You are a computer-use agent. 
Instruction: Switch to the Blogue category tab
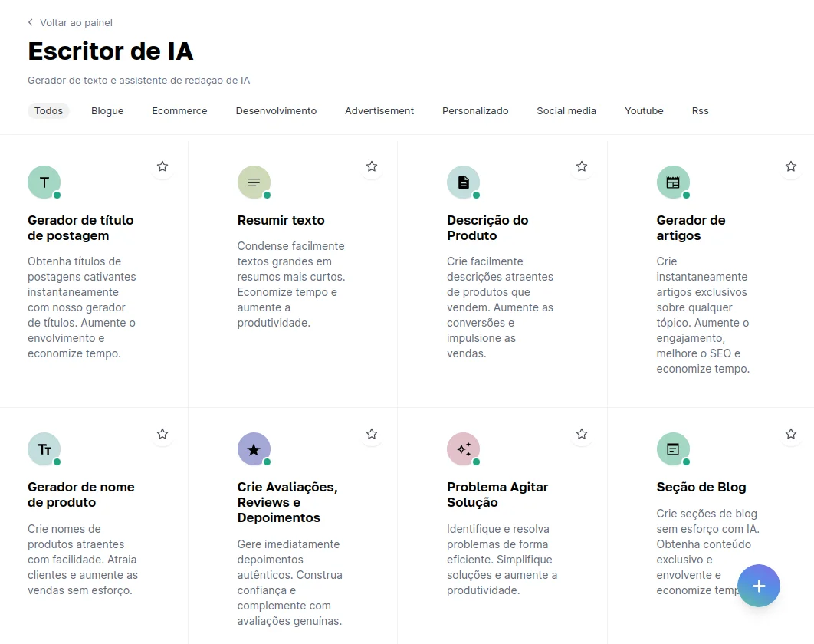[x=107, y=111]
